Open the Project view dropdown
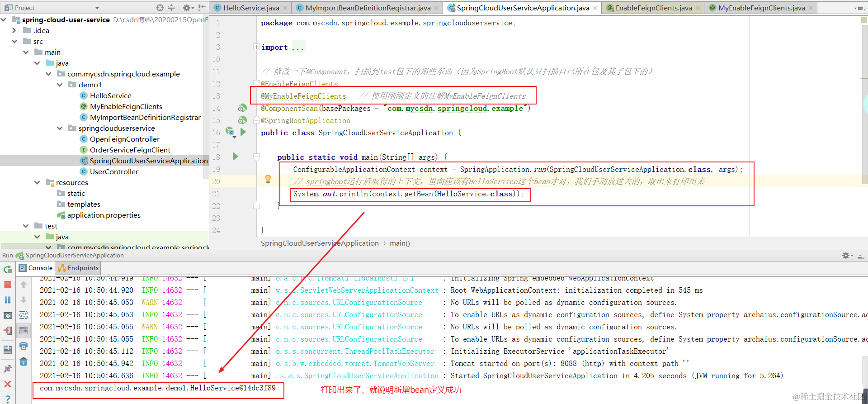The height and width of the screenshot is (404, 868). tap(97, 8)
